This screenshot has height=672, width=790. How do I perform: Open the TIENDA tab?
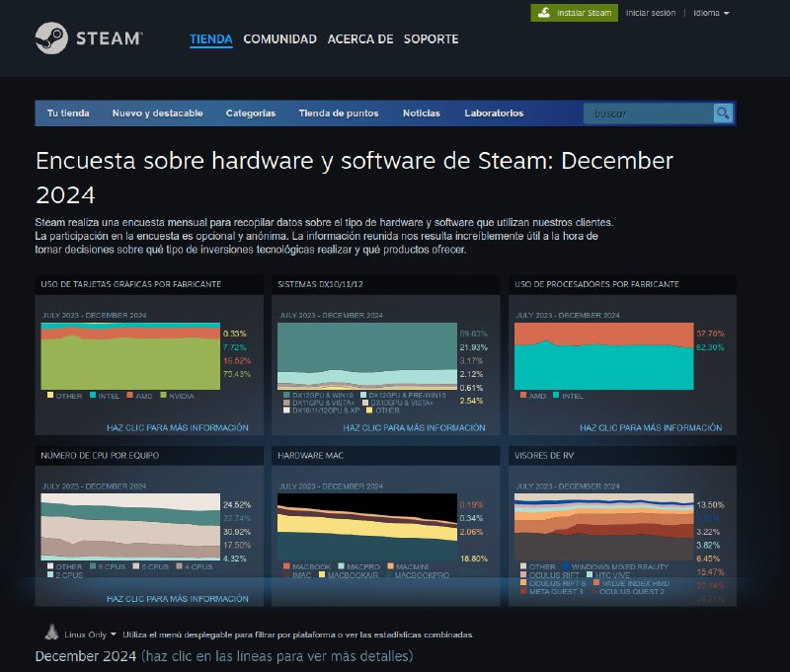(211, 38)
